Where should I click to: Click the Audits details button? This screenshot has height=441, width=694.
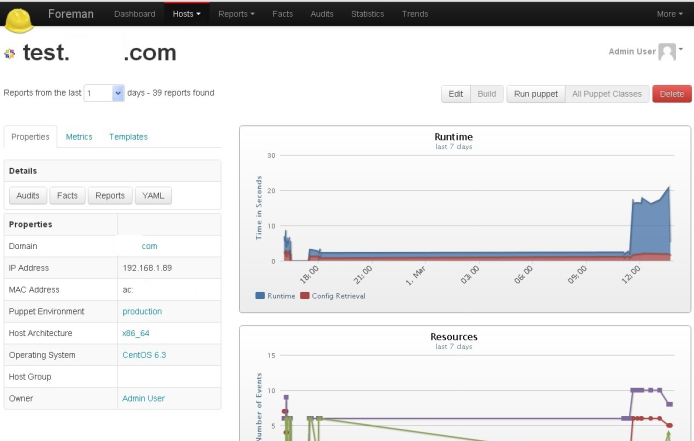coord(28,195)
